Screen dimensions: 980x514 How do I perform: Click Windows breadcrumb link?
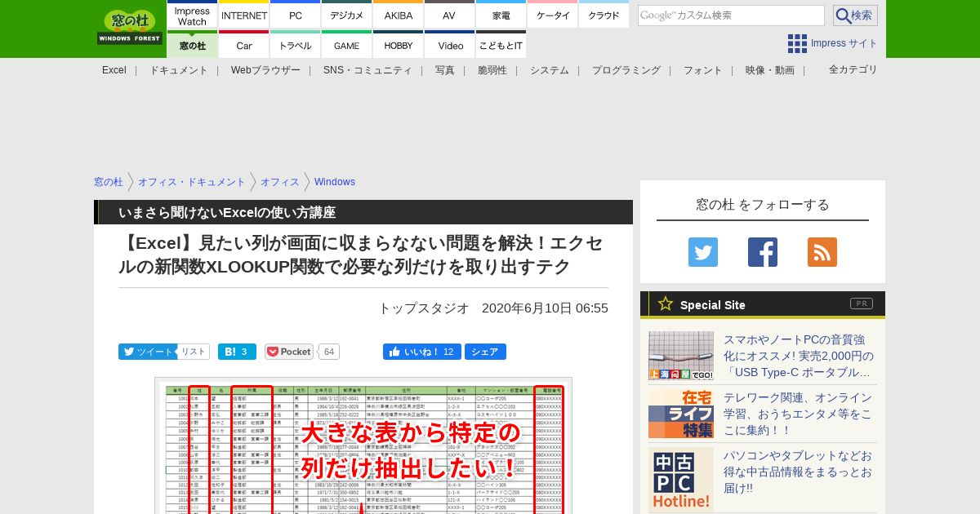click(335, 182)
